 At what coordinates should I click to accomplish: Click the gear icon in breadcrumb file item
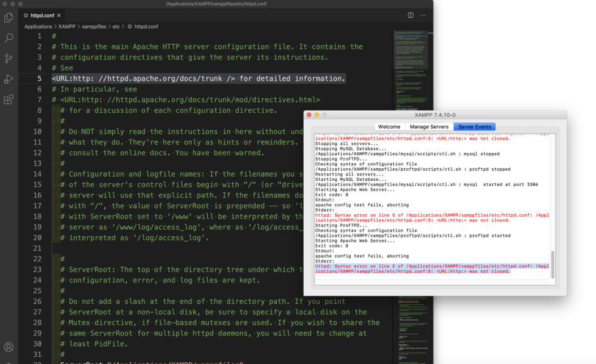coord(129,27)
